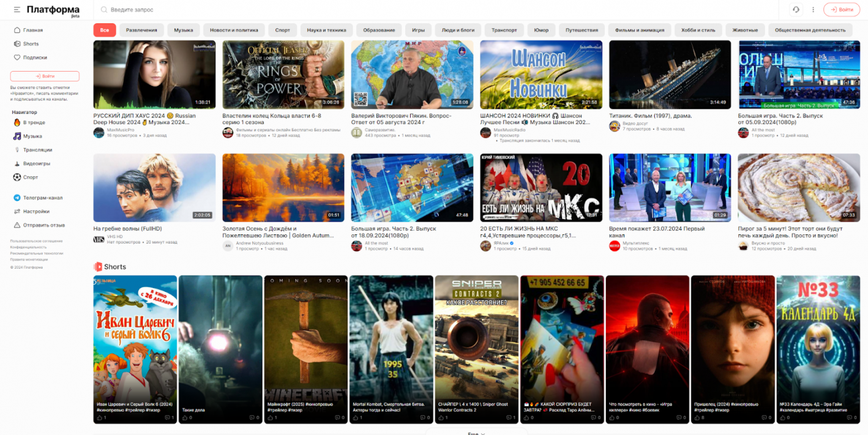
Task: Open Рекомендательные технологии link
Action: pos(37,253)
